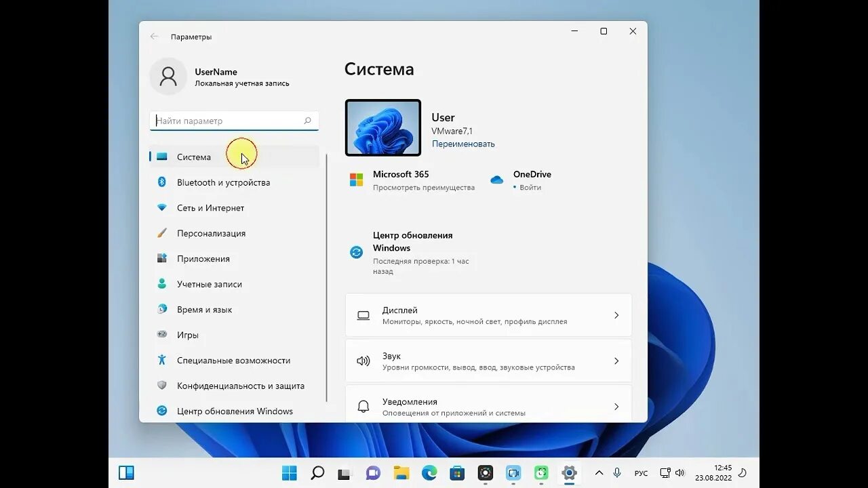Open the Звук settings row
The image size is (868, 488).
pyautogui.click(x=488, y=361)
